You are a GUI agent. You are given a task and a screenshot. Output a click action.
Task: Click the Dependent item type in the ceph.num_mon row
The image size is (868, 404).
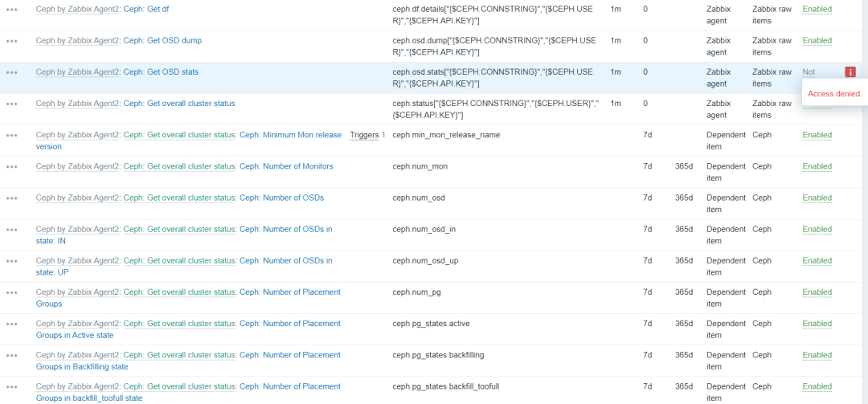point(726,172)
